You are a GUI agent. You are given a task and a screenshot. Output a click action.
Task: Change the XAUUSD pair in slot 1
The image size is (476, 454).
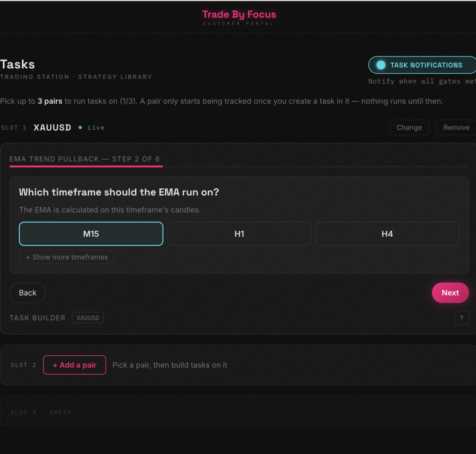pyautogui.click(x=409, y=128)
